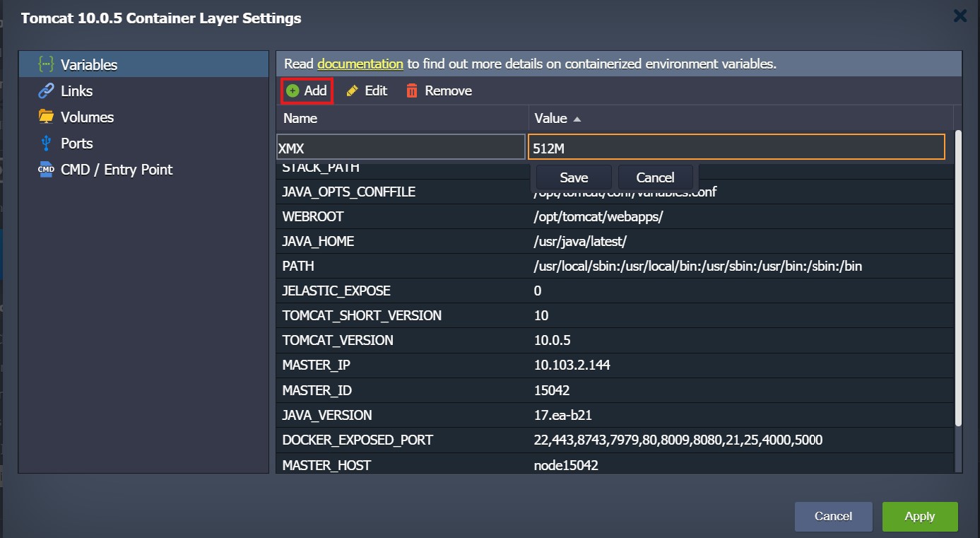Select the JAVA_HOME variable
The image size is (980, 538).
[x=615, y=242]
